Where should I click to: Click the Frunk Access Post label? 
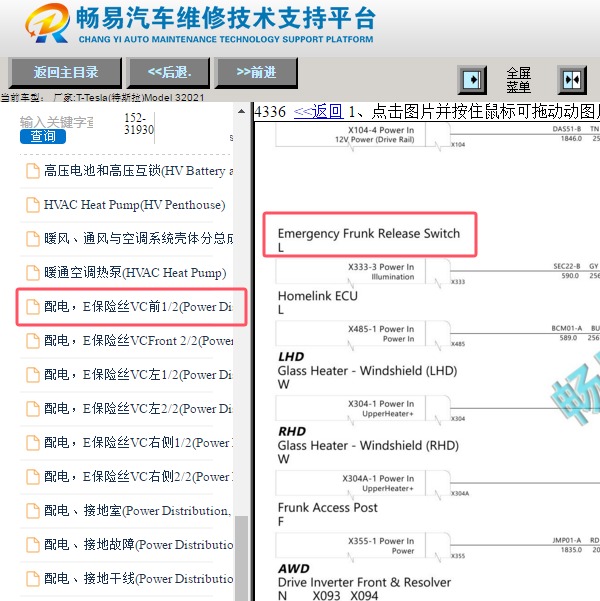[x=328, y=507]
